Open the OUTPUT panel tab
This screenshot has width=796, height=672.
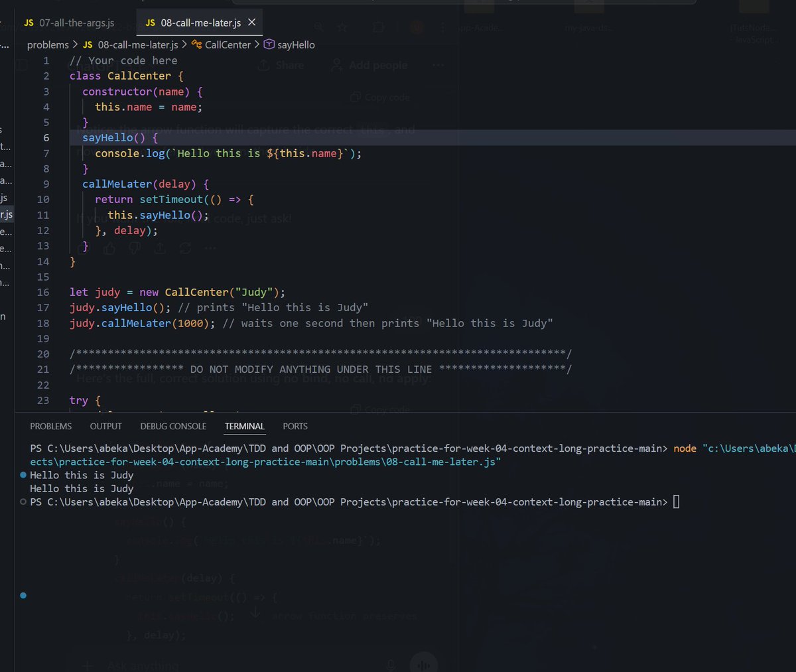106,427
